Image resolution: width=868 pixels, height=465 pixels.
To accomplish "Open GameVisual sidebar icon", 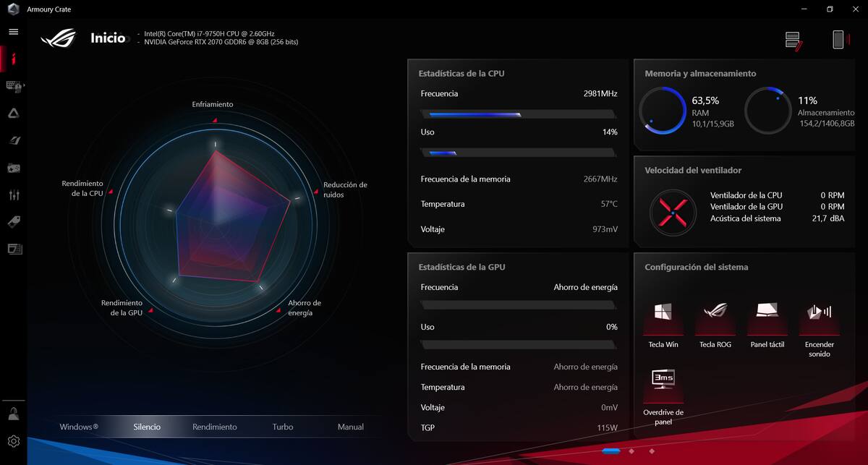I will point(14,140).
